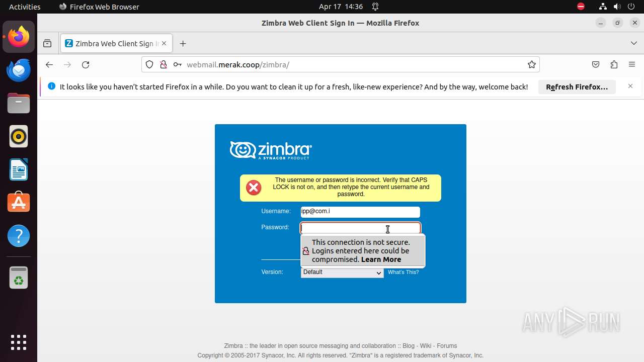Launch Thunderbird mail from the dock
The image size is (644, 362).
[19, 70]
